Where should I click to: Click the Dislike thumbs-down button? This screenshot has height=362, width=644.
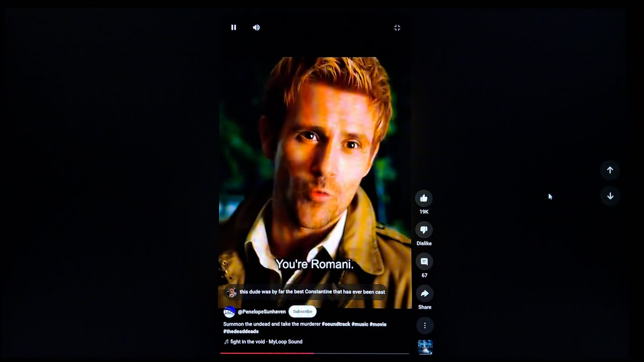pyautogui.click(x=424, y=230)
